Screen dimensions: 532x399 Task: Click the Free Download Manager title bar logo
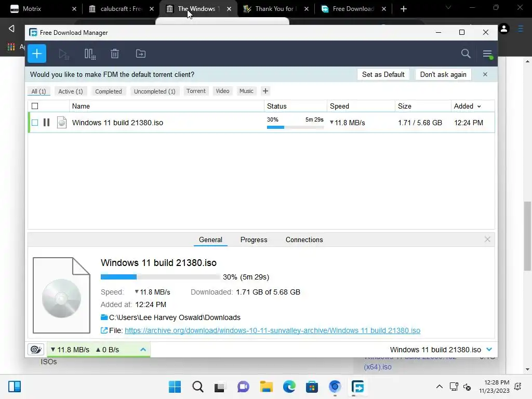click(x=33, y=33)
